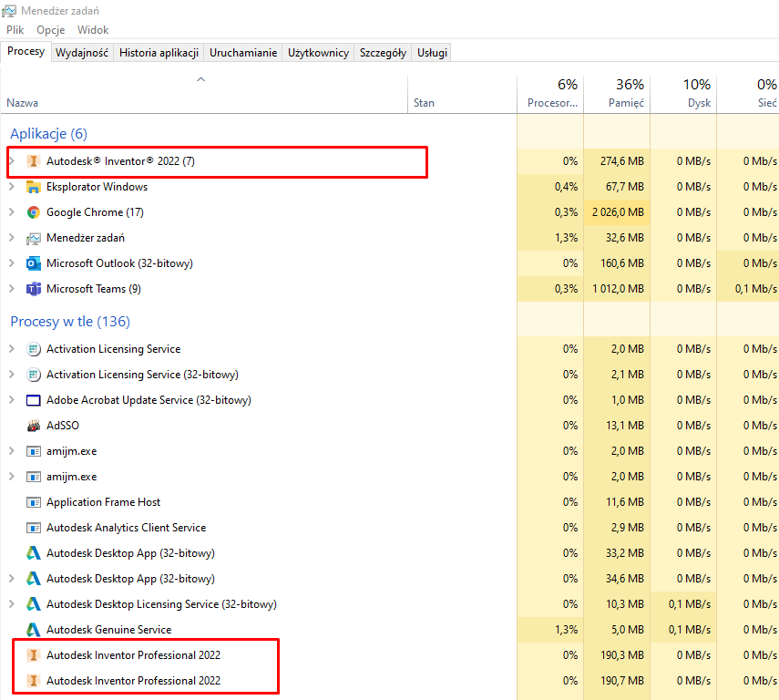Viewport: 779px width, 700px height.
Task: Click the Autodesk Desktop App icon
Action: (x=33, y=553)
